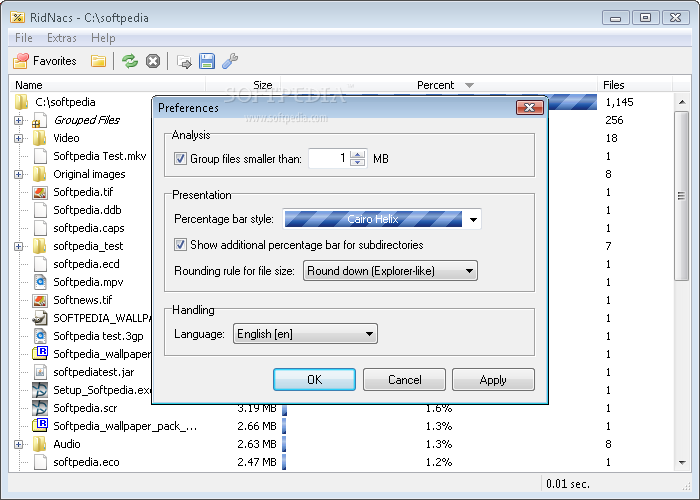The image size is (700, 500).
Task: Expand the Audio folder node
Action: [x=18, y=444]
